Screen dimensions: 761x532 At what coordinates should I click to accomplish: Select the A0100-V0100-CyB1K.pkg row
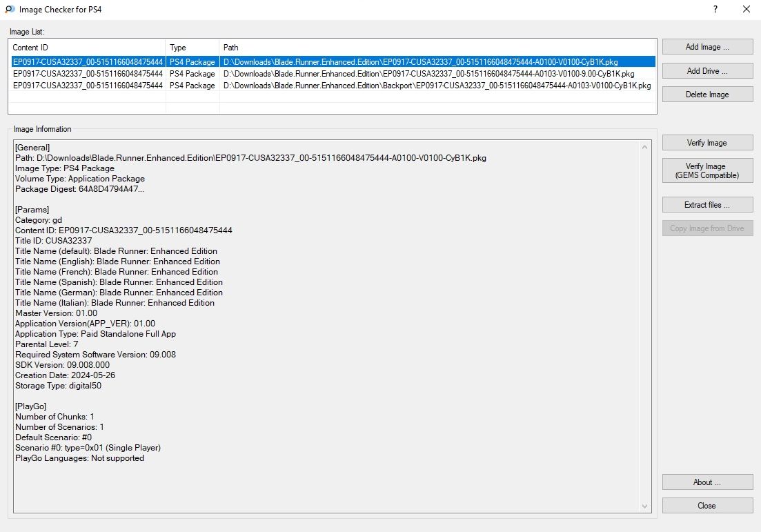click(333, 62)
